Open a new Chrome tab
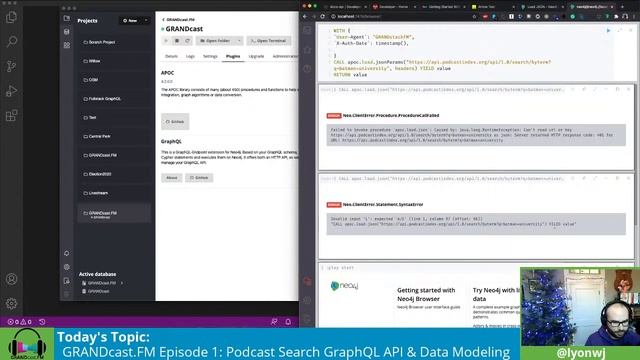 [622, 7]
